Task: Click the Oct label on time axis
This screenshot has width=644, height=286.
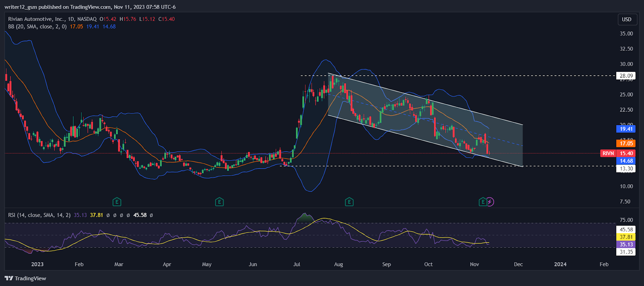Action: tap(428, 264)
